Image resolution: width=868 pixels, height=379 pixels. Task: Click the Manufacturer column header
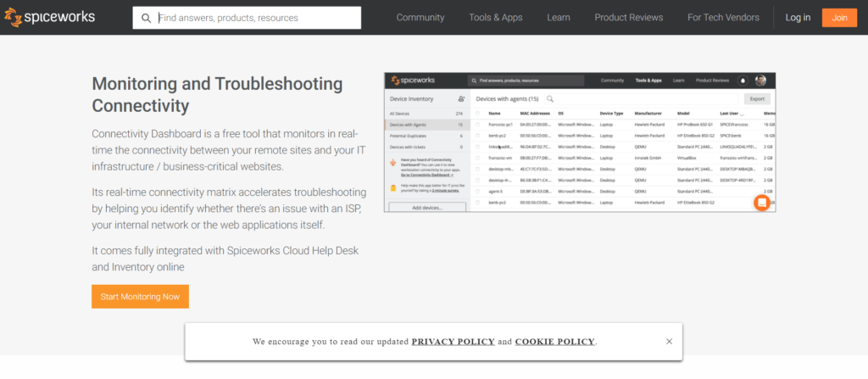[x=647, y=114]
